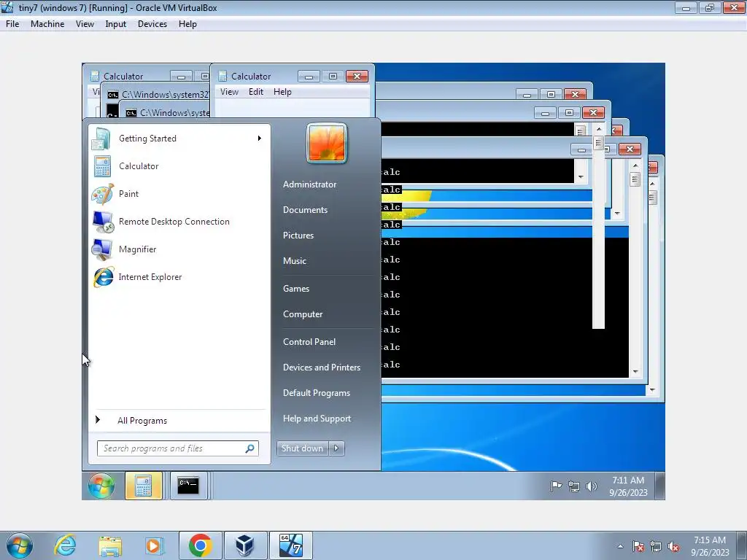
Task: Click the host Action Center flag icon
Action: tap(638, 546)
